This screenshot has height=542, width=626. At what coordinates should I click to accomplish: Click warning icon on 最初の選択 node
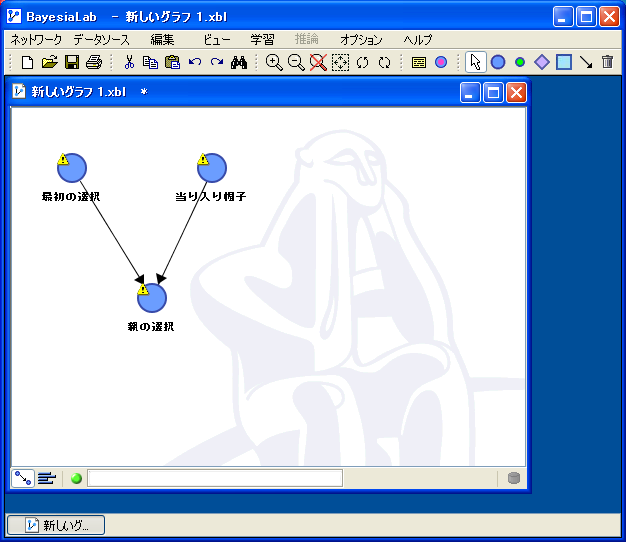(63, 159)
